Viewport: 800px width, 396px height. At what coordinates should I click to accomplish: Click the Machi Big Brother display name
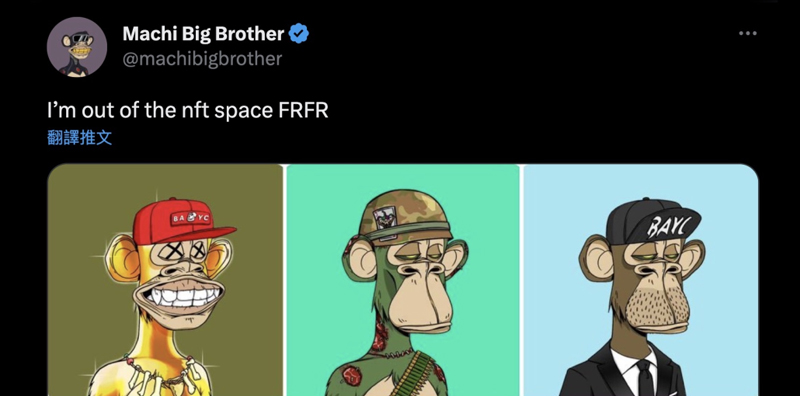tap(203, 34)
